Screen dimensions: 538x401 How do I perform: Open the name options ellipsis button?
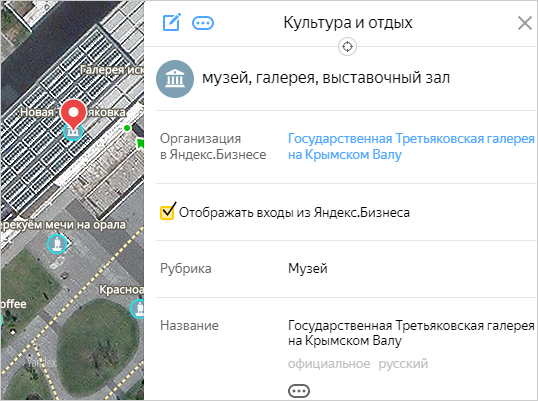299,391
